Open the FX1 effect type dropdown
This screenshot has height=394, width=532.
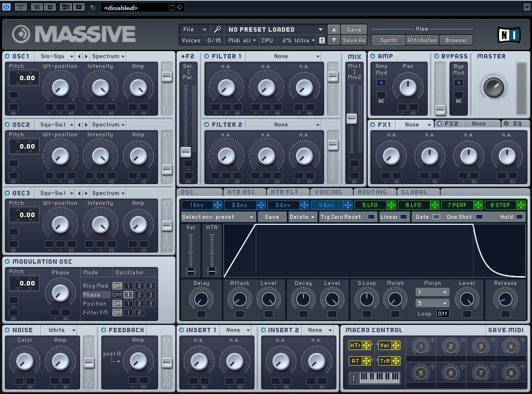415,125
